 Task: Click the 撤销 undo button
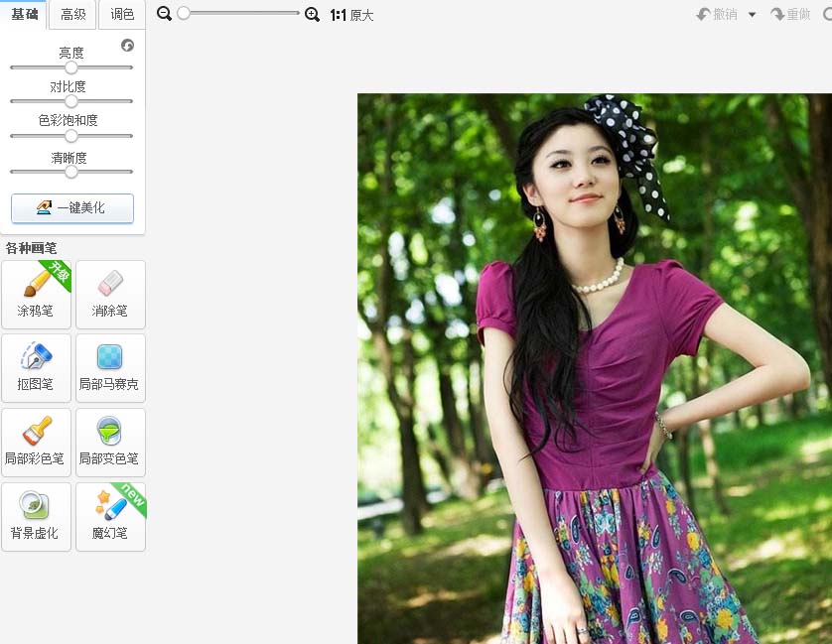coord(717,14)
